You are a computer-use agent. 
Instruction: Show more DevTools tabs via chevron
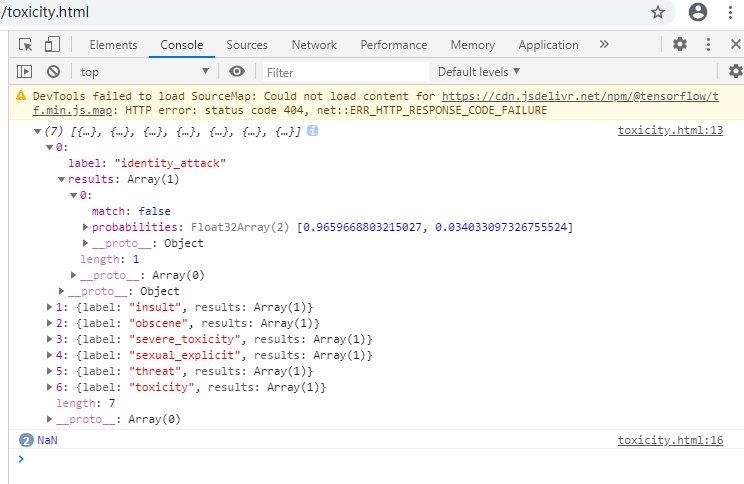click(x=604, y=45)
